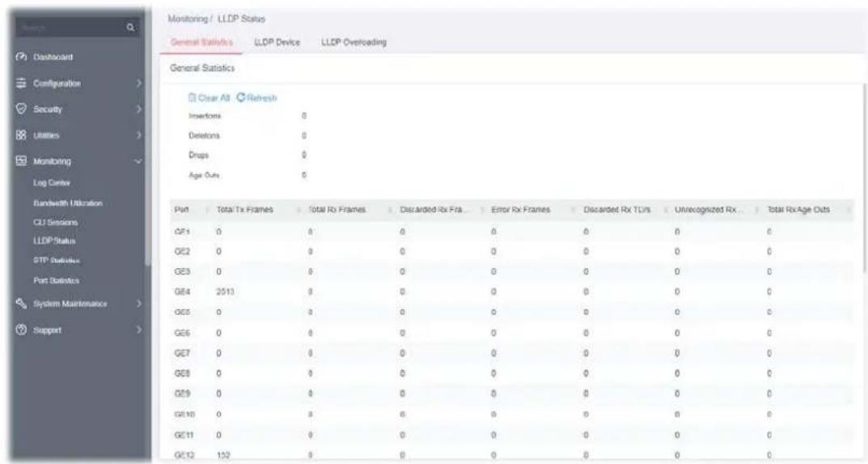
Task: Sort by Total Tx Frames column header
Action: coord(244,210)
